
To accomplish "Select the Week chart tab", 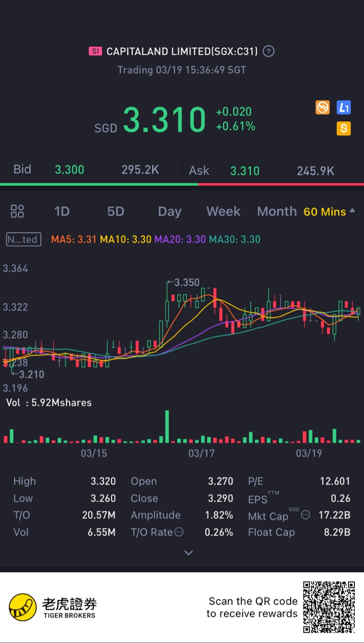I will pyautogui.click(x=223, y=211).
